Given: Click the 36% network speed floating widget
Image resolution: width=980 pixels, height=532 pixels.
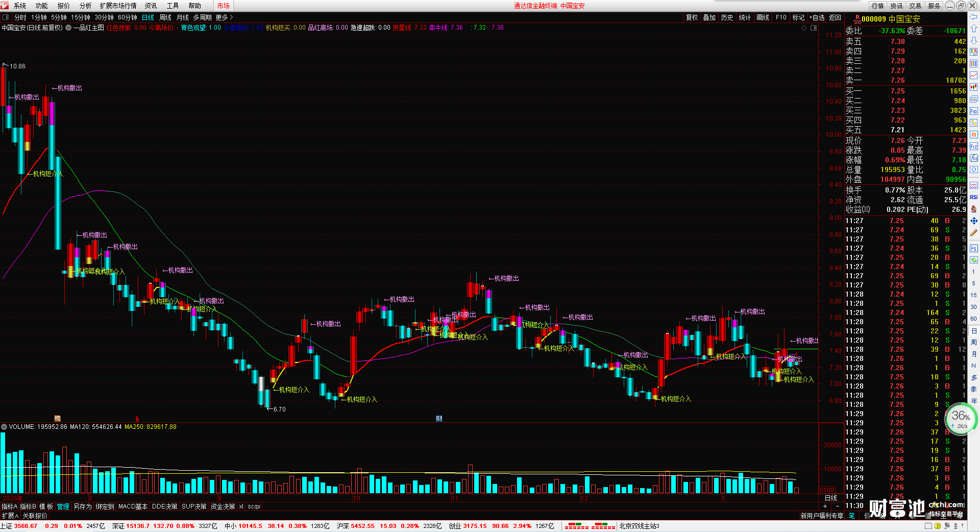Looking at the screenshot, I should tap(961, 419).
